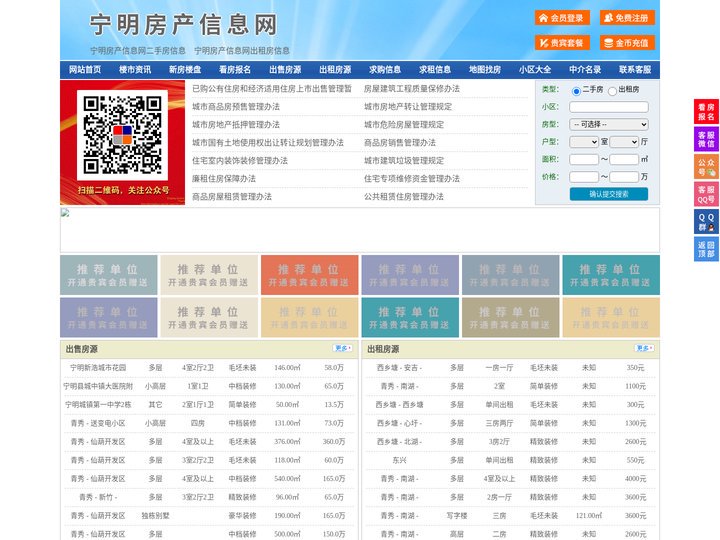
Task: Open link 商品房销售管理办法
Action: [400, 143]
